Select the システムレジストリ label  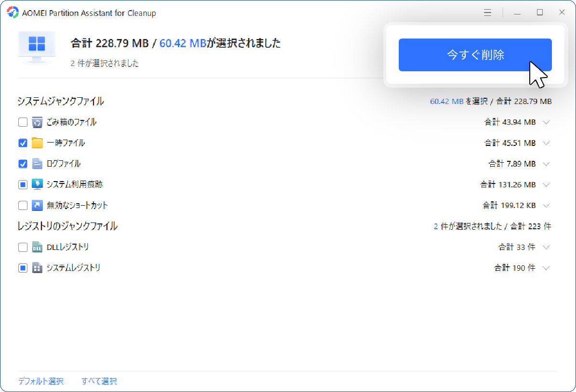(74, 268)
